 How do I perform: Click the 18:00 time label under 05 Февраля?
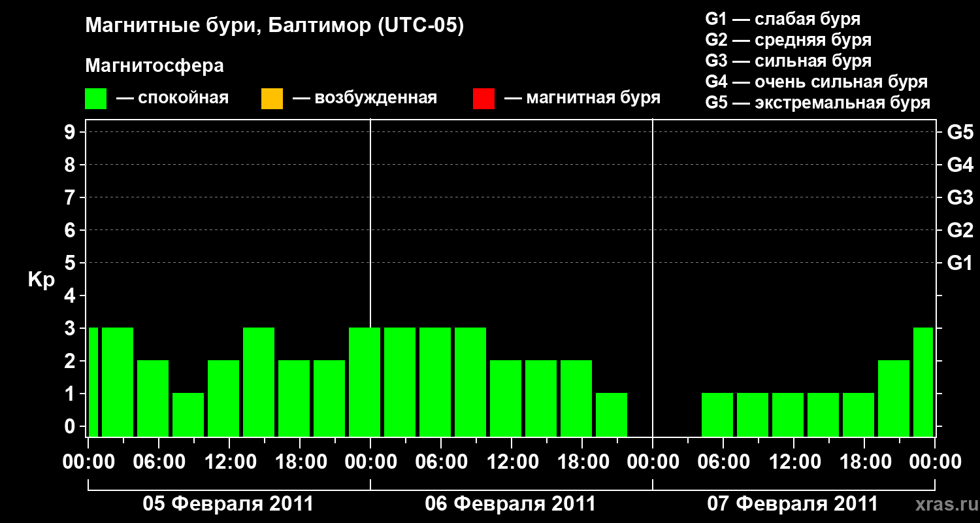click(300, 462)
